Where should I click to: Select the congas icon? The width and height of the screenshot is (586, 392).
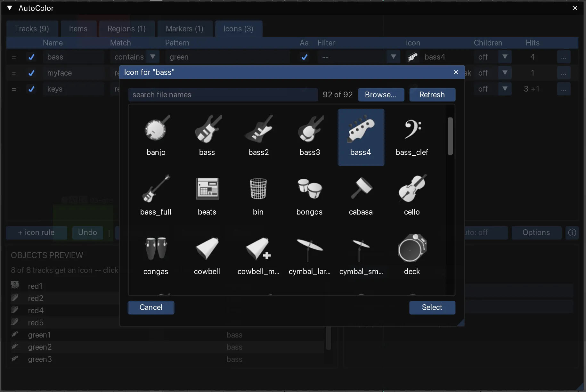(x=156, y=256)
